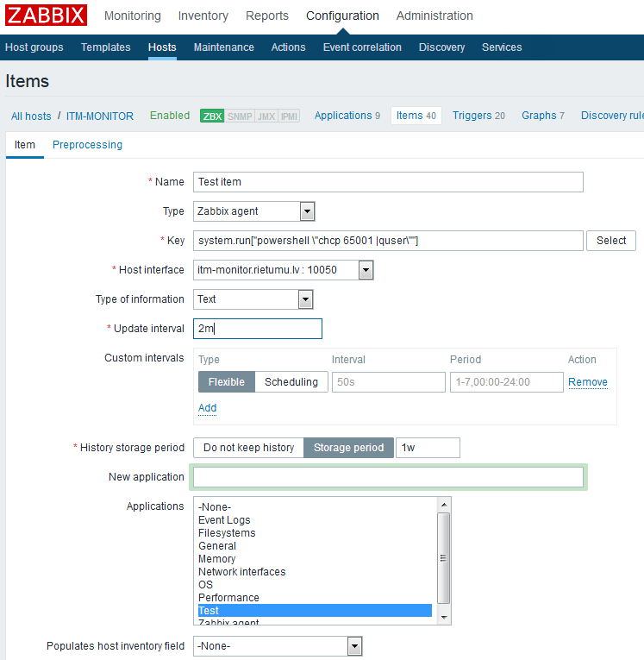644x660 pixels.
Task: Click Applications list scroll down arrow
Action: point(444,618)
